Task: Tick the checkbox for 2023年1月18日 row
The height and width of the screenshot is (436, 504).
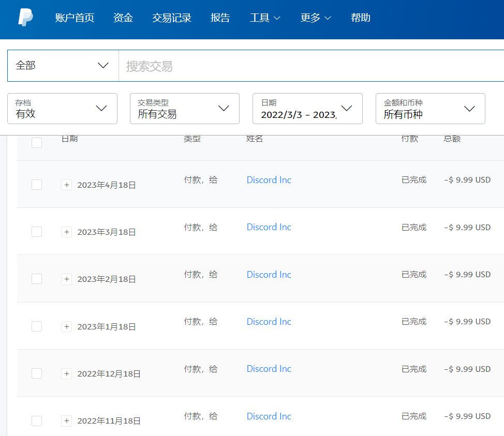Action: pos(37,326)
